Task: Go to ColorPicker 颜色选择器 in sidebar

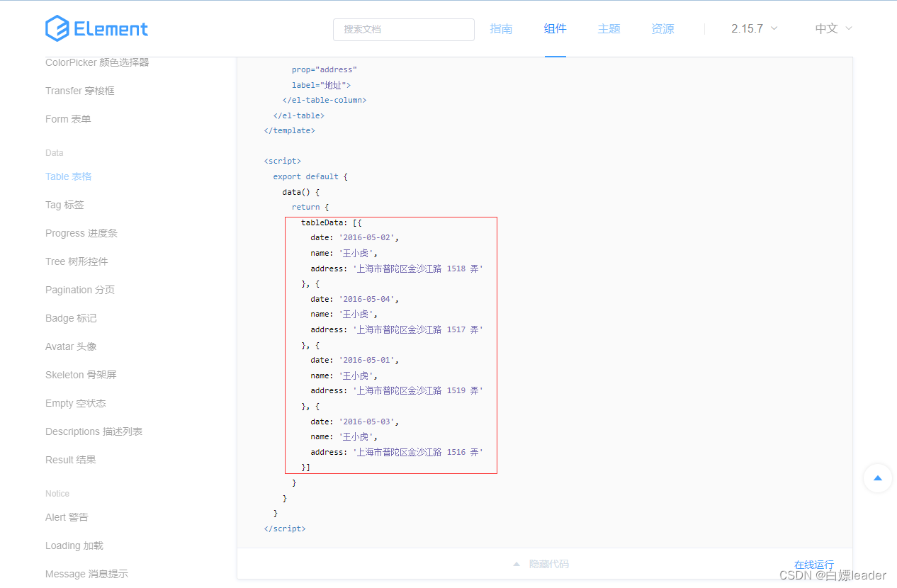Action: 97,62
